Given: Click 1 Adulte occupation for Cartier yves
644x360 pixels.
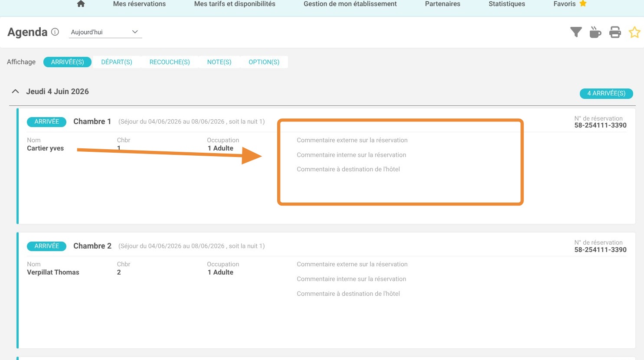Looking at the screenshot, I should coord(220,148).
